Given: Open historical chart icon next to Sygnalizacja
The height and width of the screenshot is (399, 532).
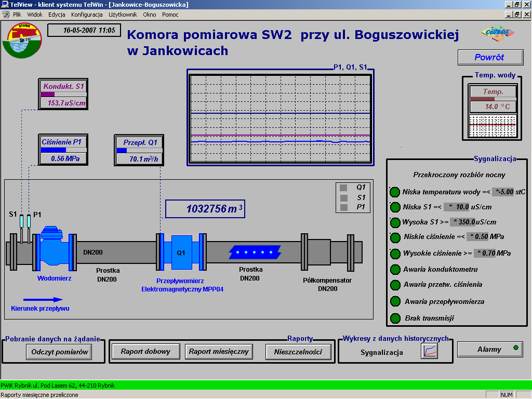Looking at the screenshot, I should click(429, 351).
